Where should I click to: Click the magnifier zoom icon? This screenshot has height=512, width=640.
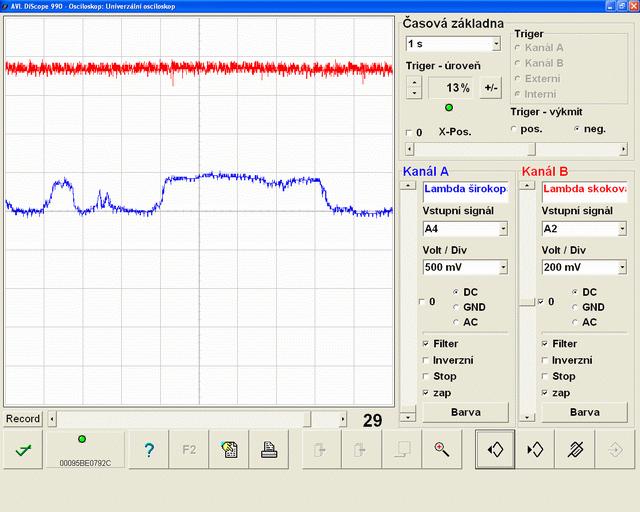coord(441,450)
